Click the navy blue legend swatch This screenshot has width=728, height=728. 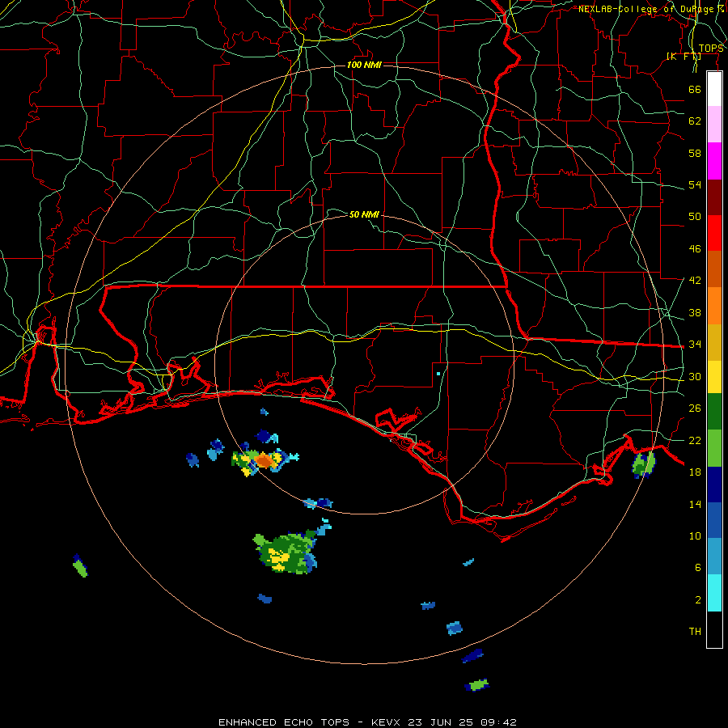714,485
